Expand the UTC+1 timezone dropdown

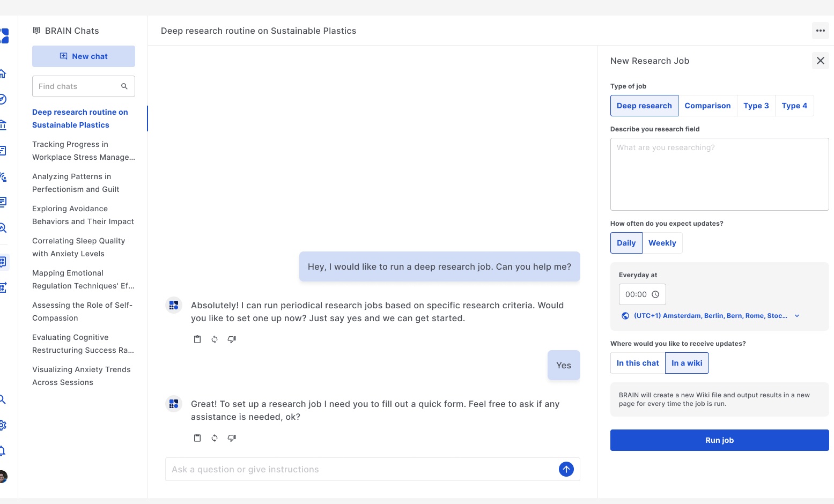coord(711,316)
